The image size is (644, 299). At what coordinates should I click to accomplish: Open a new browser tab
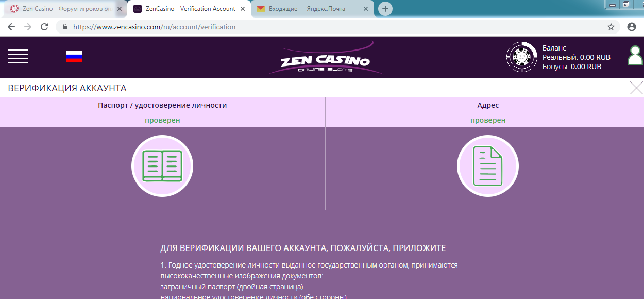point(385,9)
